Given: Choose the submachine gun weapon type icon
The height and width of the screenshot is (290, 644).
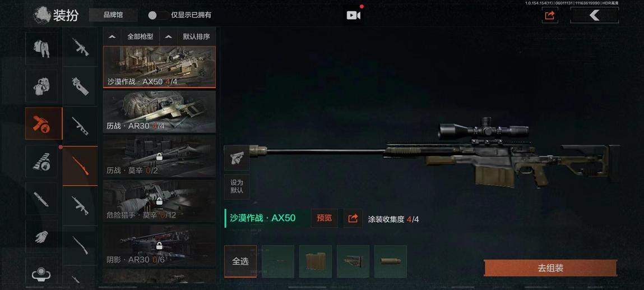Looking at the screenshot, I should coord(80,86).
